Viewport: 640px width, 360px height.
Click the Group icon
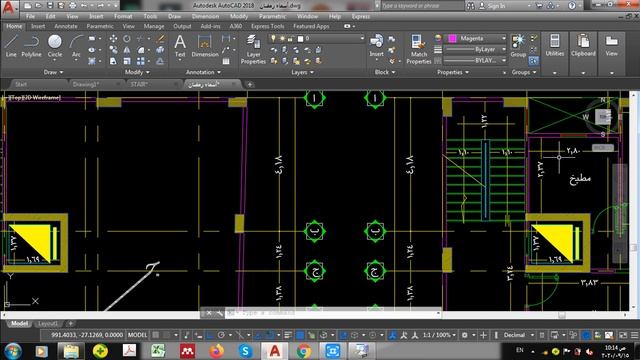[518, 46]
